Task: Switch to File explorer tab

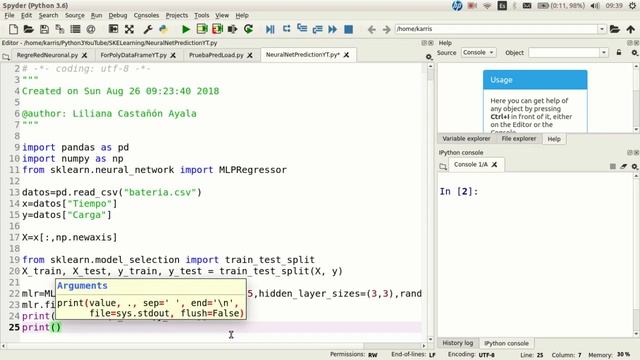Action: (519, 139)
